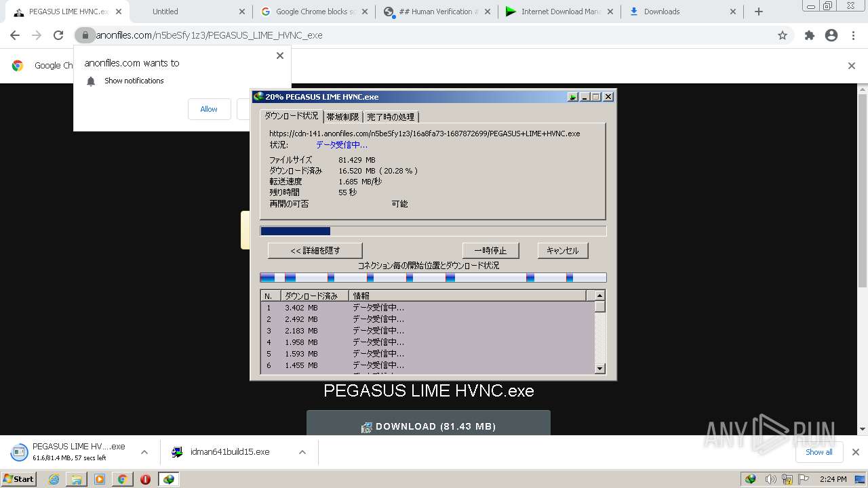The height and width of the screenshot is (488, 868).
Task: Select connection row 3 with 2.183 MB
Action: tap(428, 331)
